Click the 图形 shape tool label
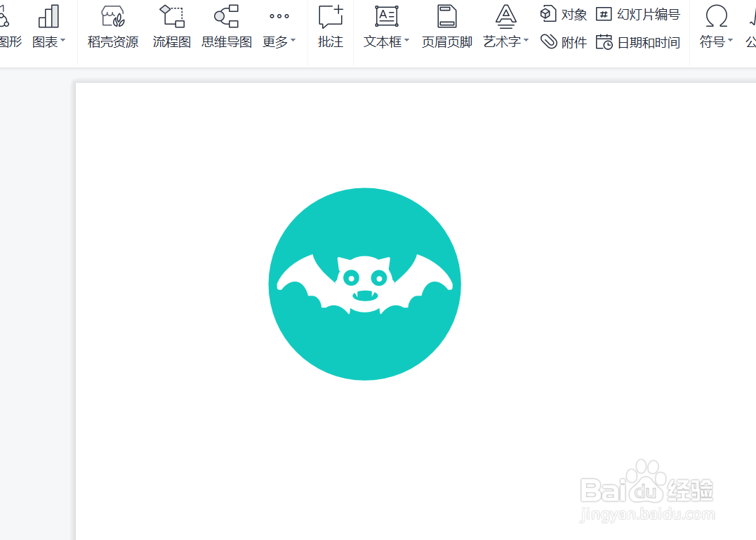 [11, 42]
